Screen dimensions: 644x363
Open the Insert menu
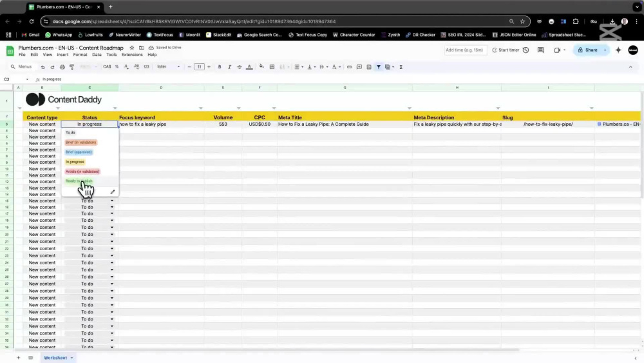point(62,55)
